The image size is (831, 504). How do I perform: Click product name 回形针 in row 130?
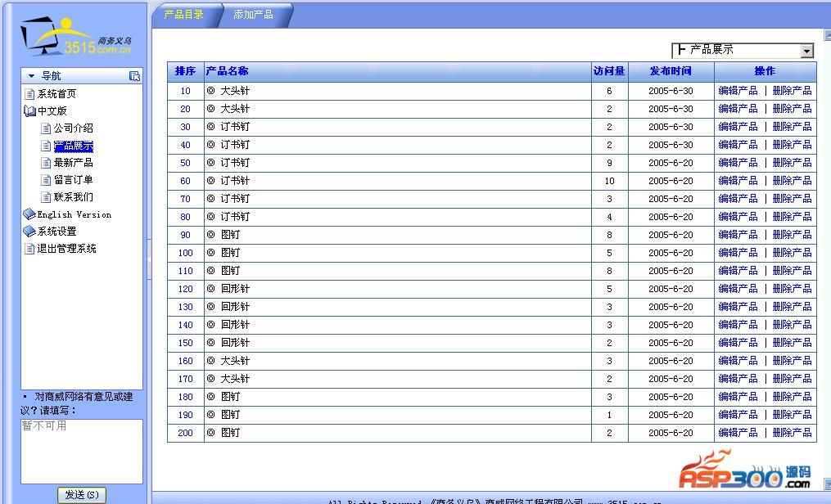[x=235, y=307]
